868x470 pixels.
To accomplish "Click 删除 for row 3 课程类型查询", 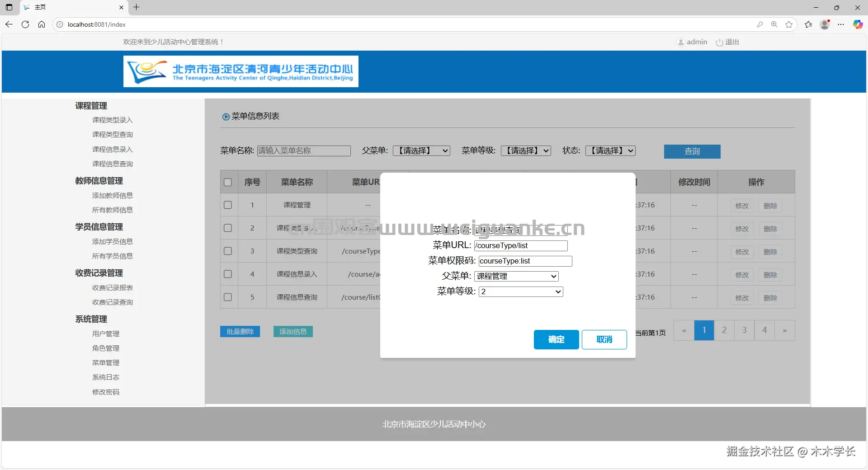I will coord(770,252).
